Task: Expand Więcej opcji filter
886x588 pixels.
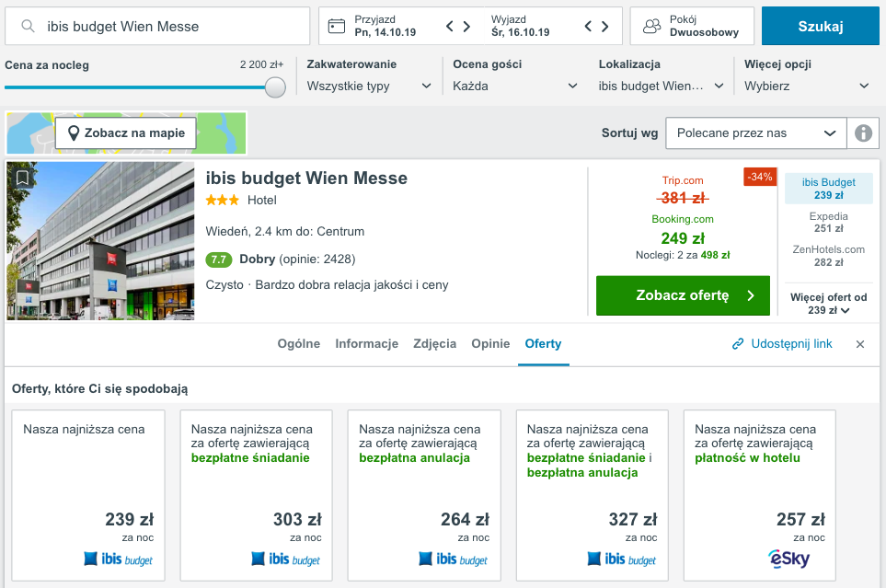Action: click(807, 86)
